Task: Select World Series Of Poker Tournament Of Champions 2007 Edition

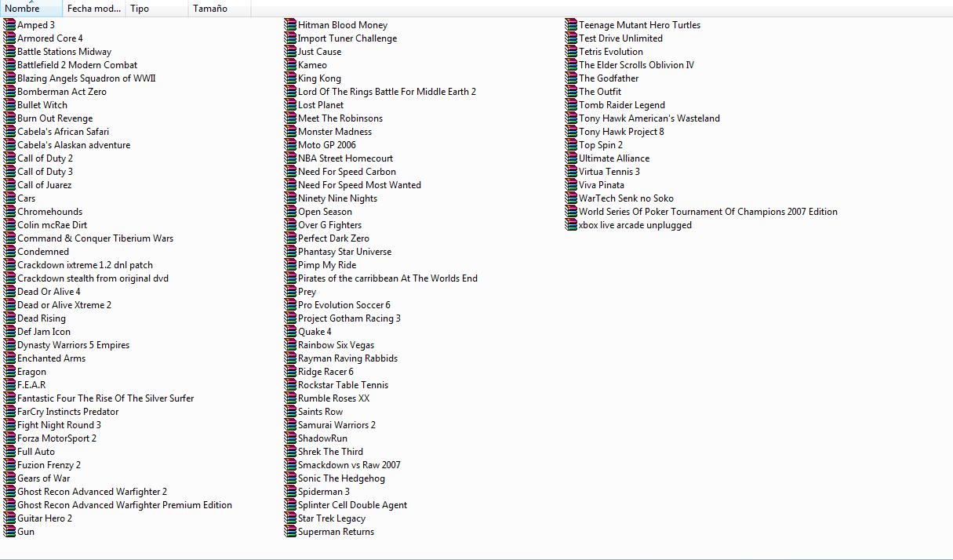Action: point(708,212)
